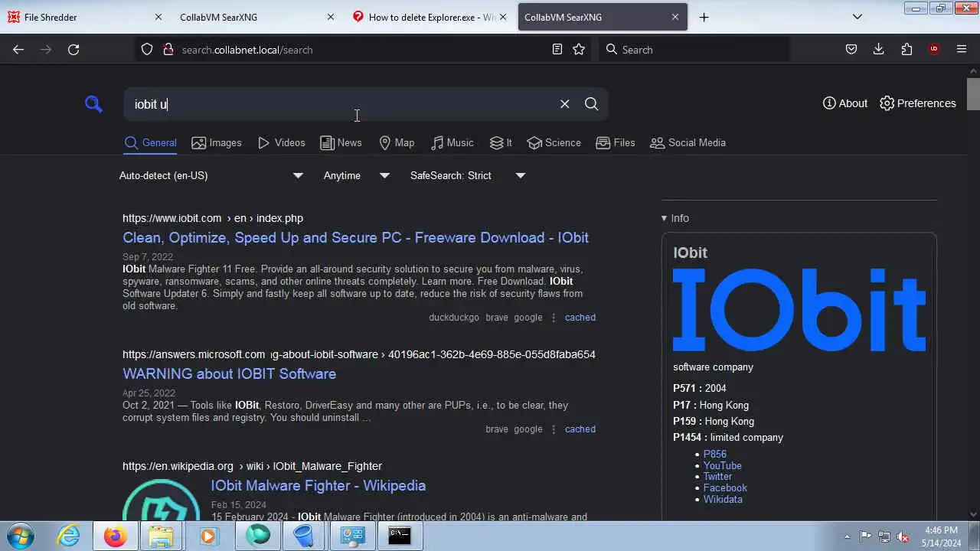Viewport: 980px width, 551px height.
Task: Select General search category
Action: 150,142
